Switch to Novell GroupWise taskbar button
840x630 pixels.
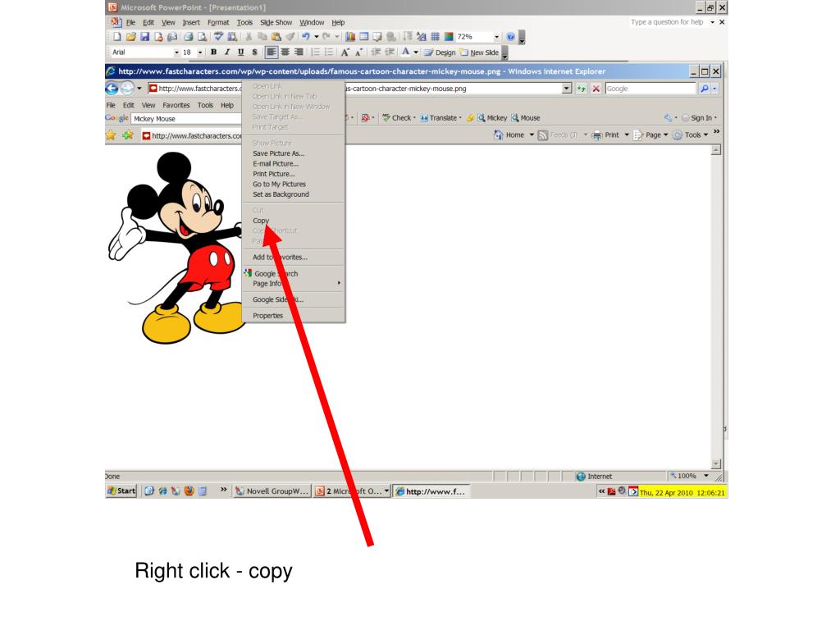272,491
